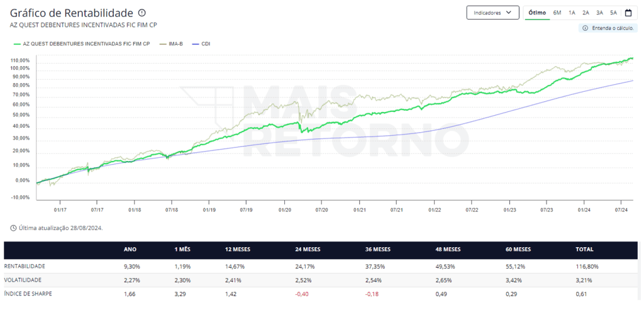Click the info icon before Entenda o cálculo
Screen dimensions: 644x310
point(586,28)
